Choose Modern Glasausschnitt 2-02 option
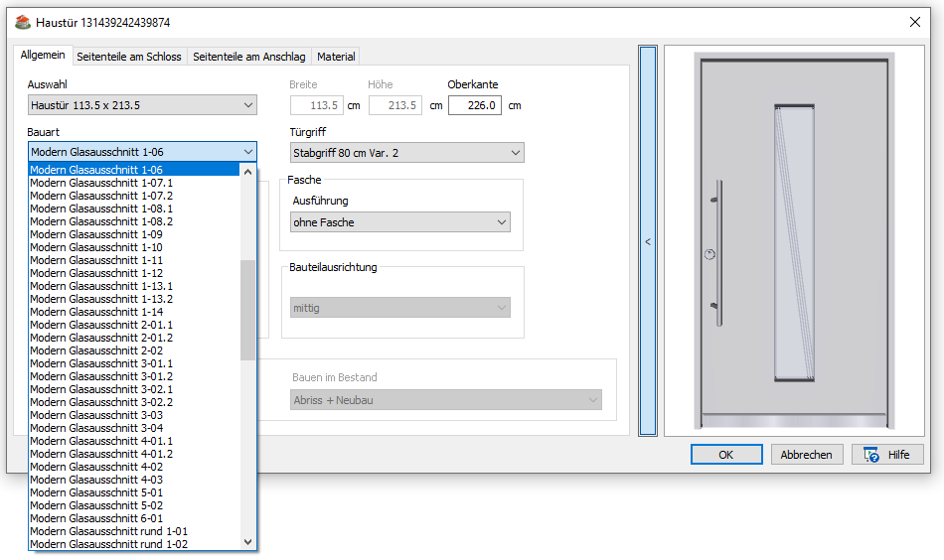The width and height of the screenshot is (944, 560). coord(96,350)
